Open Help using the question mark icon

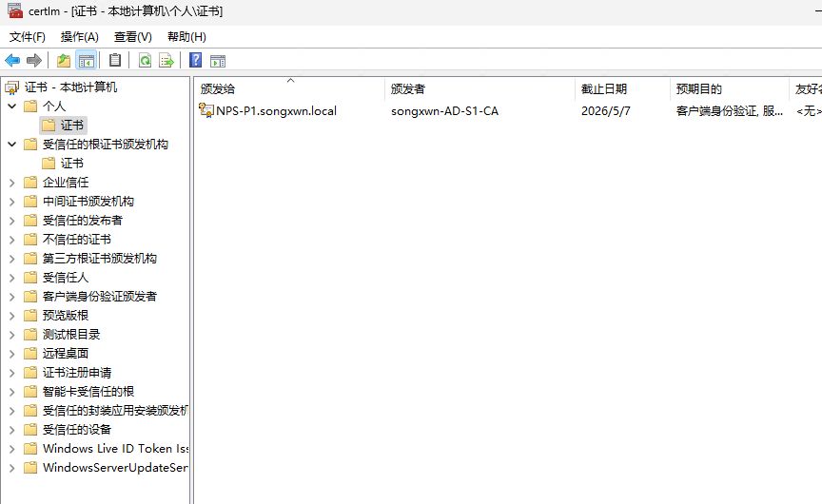[x=196, y=61]
